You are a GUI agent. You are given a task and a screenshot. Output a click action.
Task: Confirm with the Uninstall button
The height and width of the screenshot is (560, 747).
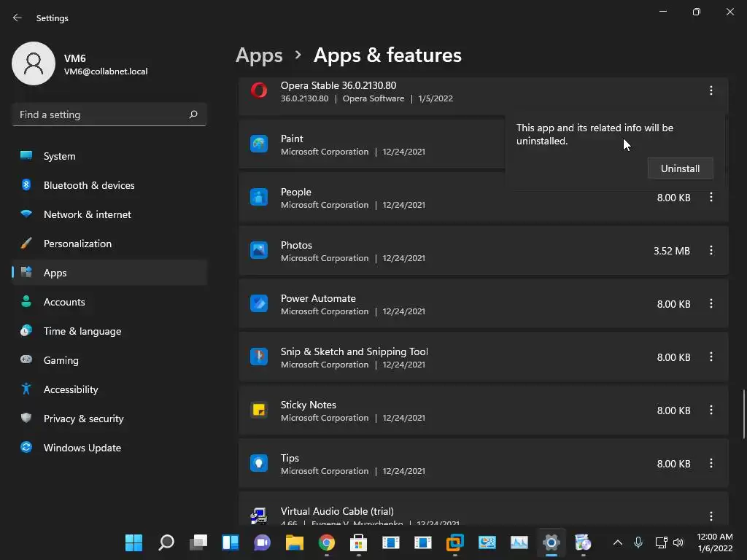tap(680, 168)
